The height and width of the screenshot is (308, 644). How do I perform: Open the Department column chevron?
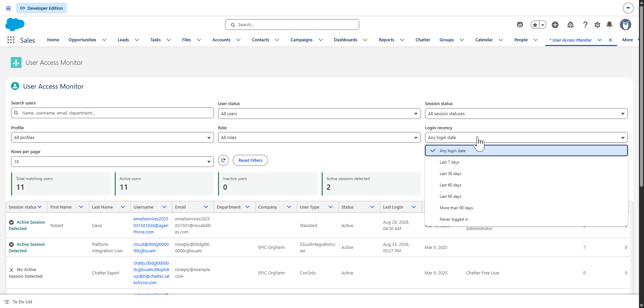click(x=248, y=207)
